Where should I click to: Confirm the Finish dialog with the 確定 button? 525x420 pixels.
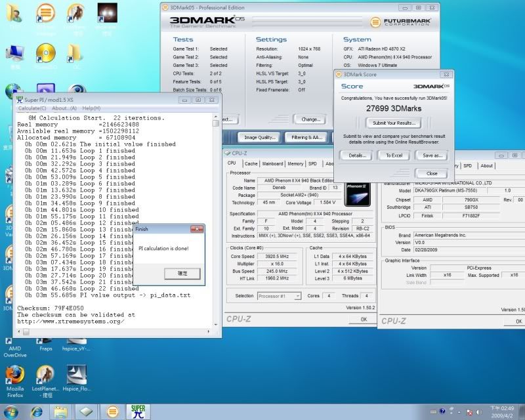(x=182, y=274)
